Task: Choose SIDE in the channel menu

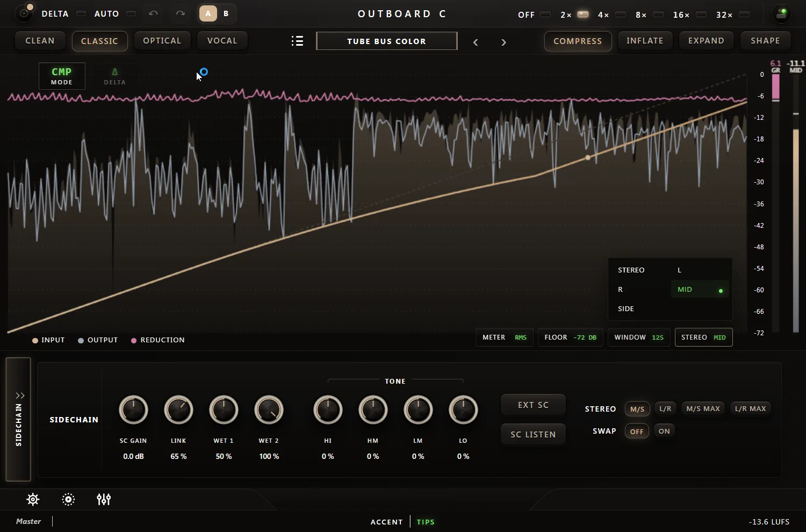Action: [641, 309]
